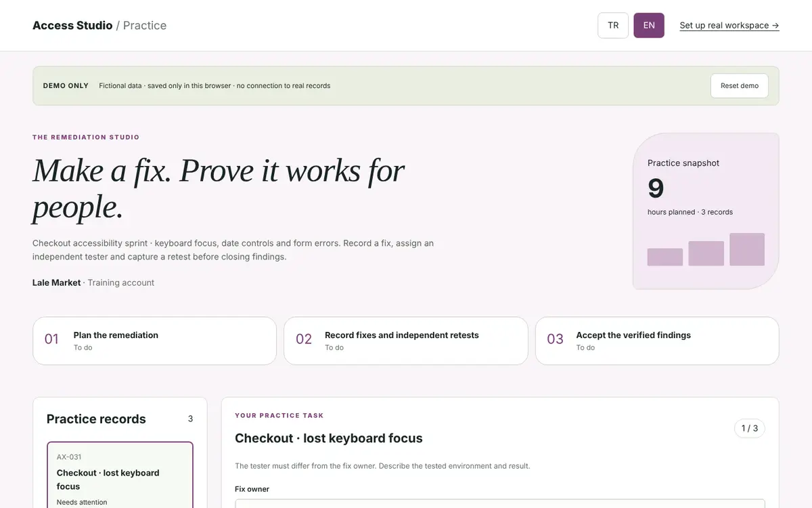Image resolution: width=812 pixels, height=508 pixels.
Task: Click the Lale Market account name
Action: point(56,282)
